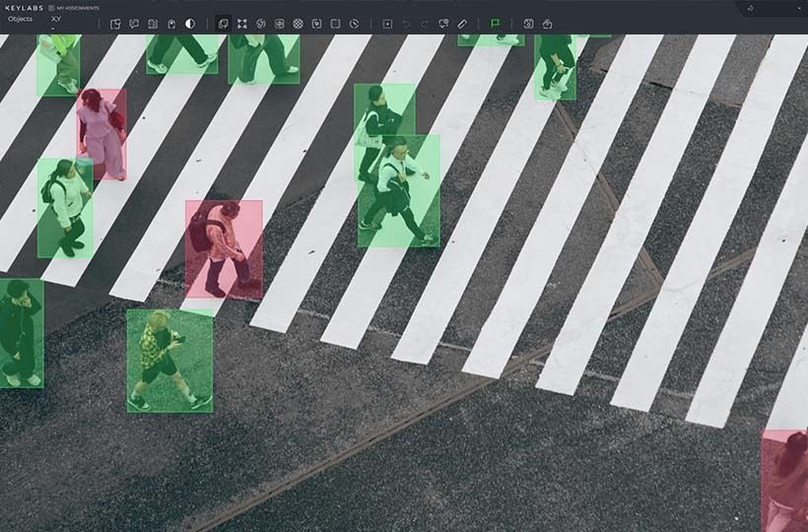This screenshot has width=808, height=532.
Task: Open the list panel icon
Action: [153, 24]
